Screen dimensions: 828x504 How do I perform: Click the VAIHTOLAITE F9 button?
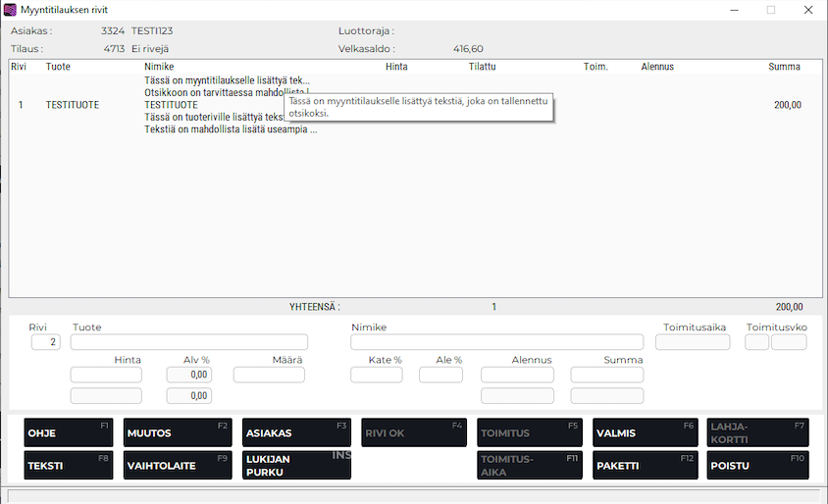177,465
